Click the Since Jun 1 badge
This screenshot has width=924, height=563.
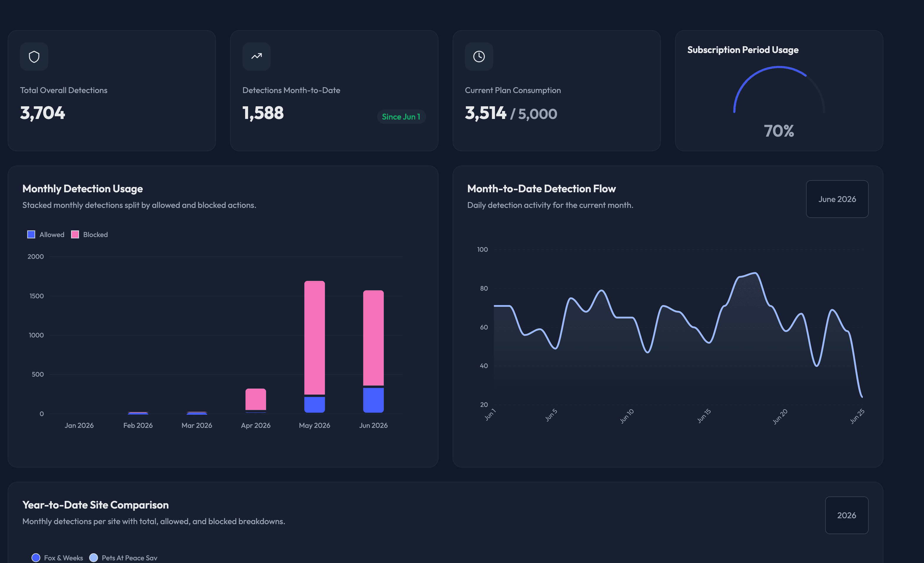click(401, 117)
